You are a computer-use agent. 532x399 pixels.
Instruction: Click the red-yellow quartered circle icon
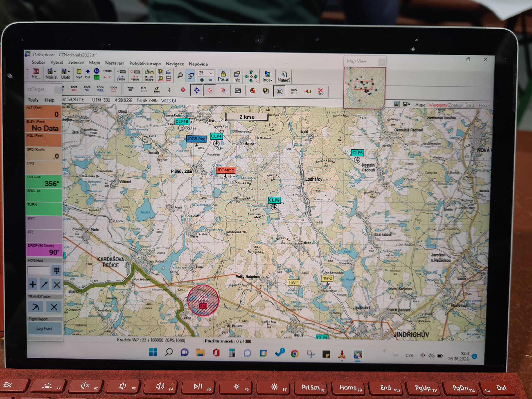click(x=252, y=91)
